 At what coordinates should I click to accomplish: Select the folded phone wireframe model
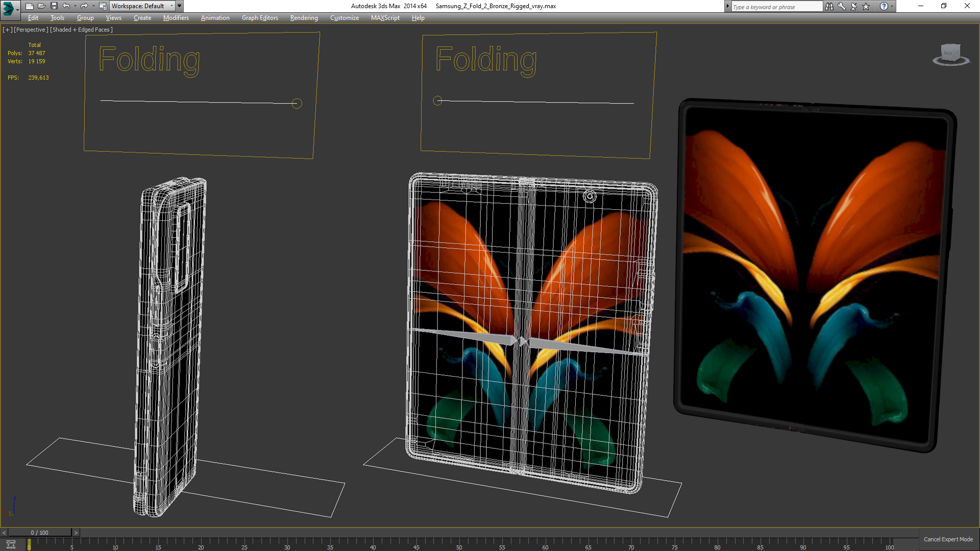coord(169,347)
